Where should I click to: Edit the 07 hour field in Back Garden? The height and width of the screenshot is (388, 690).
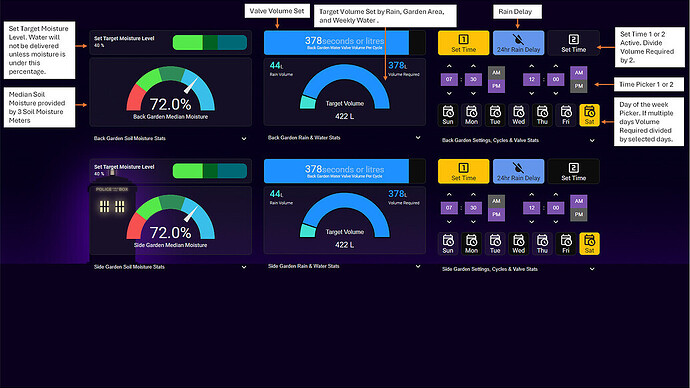pyautogui.click(x=449, y=79)
